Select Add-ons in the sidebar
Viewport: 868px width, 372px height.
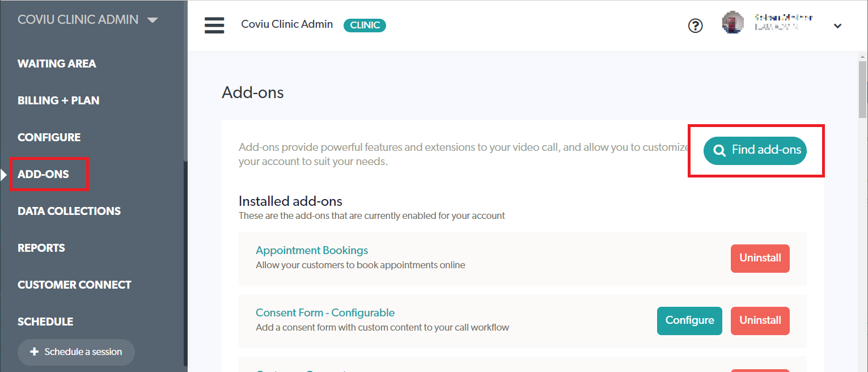(43, 174)
